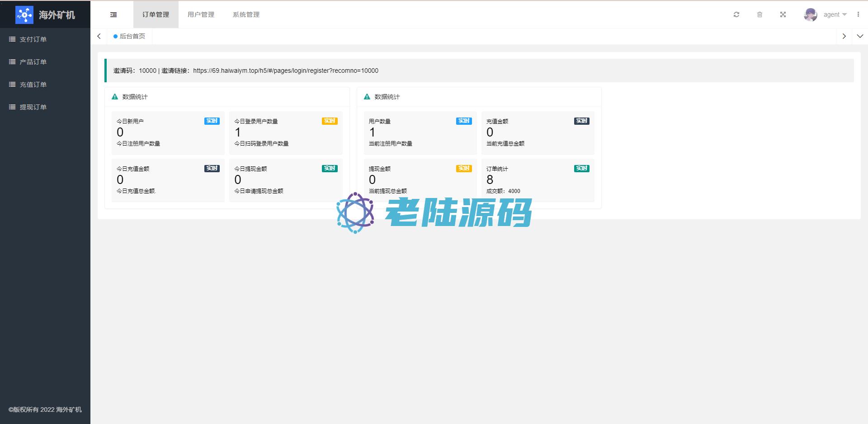This screenshot has width=868, height=424.
Task: Collapse the sidebar with the menu toggle icon
Action: coord(113,14)
